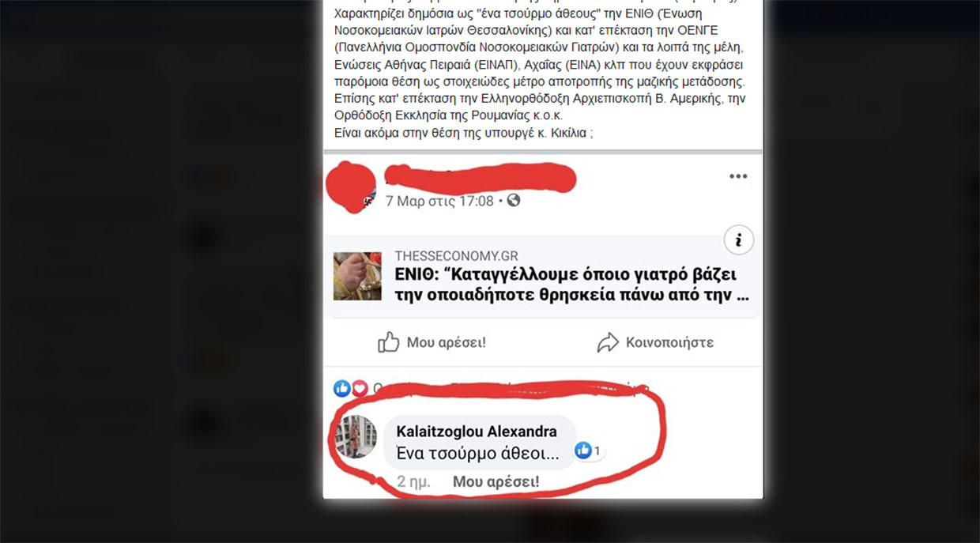This screenshot has height=543, width=980.
Task: Open the three-dots post options menu
Action: (x=737, y=176)
